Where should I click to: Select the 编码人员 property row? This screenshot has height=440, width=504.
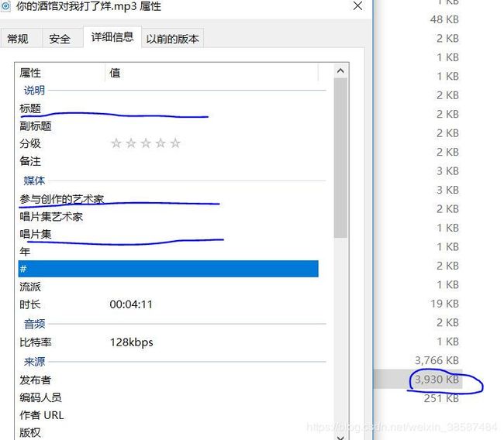coord(168,397)
